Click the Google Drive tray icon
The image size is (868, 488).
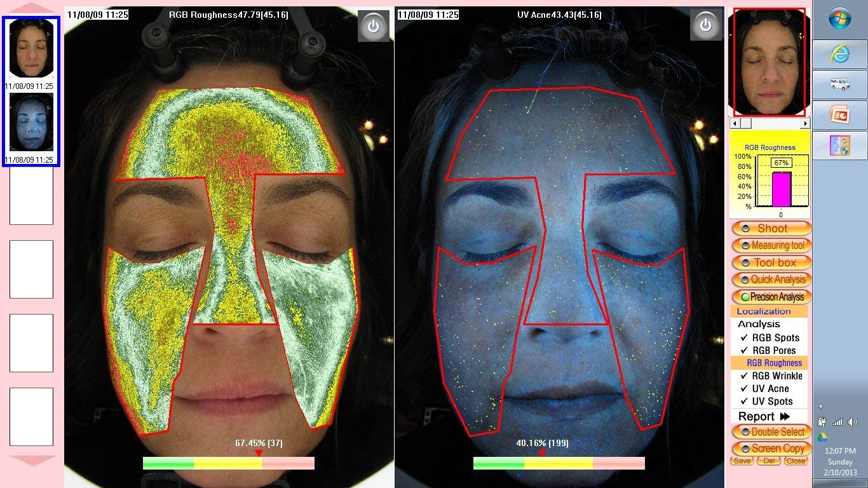coord(822,437)
